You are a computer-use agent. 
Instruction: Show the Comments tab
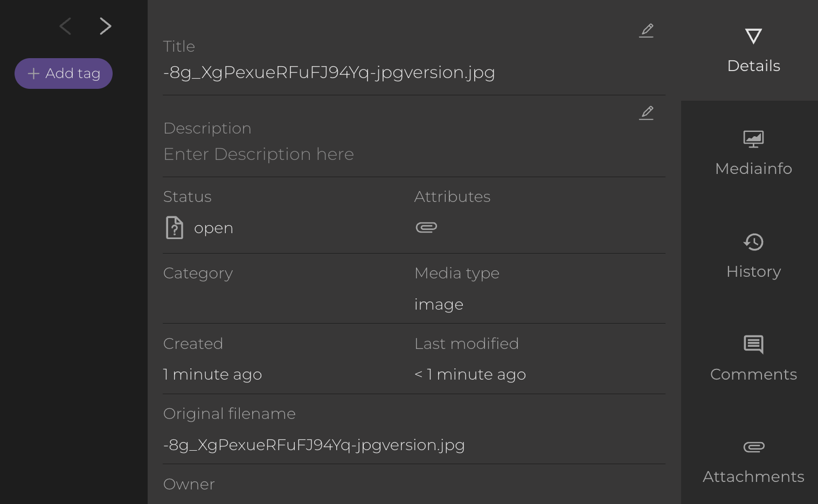click(x=753, y=374)
